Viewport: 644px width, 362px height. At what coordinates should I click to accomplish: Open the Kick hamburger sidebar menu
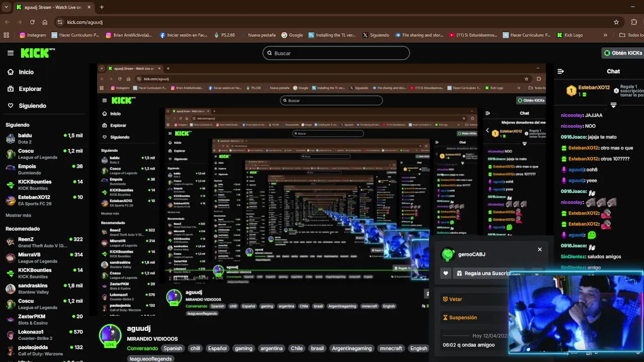click(10, 53)
